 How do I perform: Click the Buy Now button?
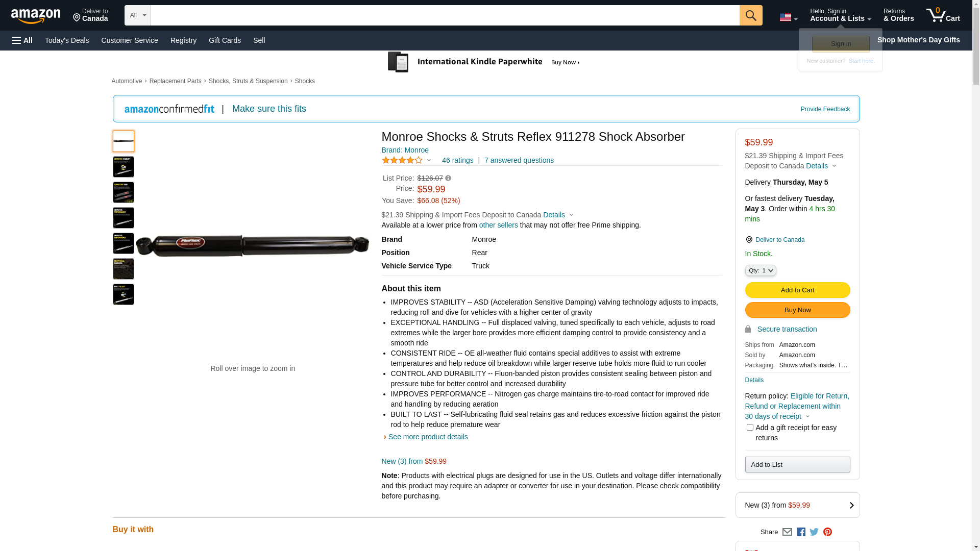pos(797,310)
